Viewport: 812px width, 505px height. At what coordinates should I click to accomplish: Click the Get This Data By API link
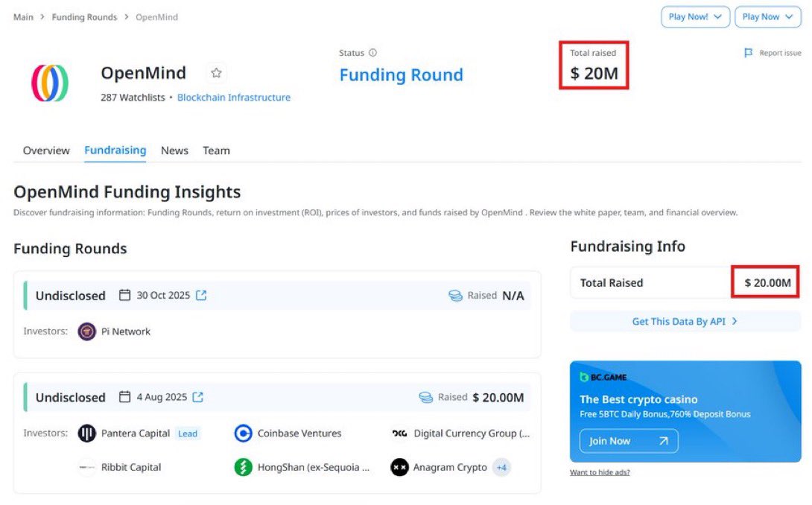tap(684, 320)
